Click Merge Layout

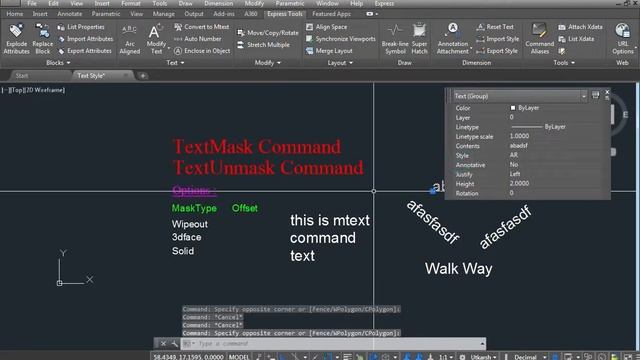(329, 51)
